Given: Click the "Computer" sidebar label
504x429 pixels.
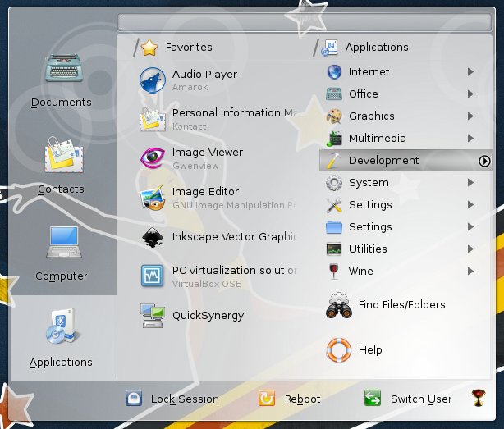Looking at the screenshot, I should click(x=61, y=276).
